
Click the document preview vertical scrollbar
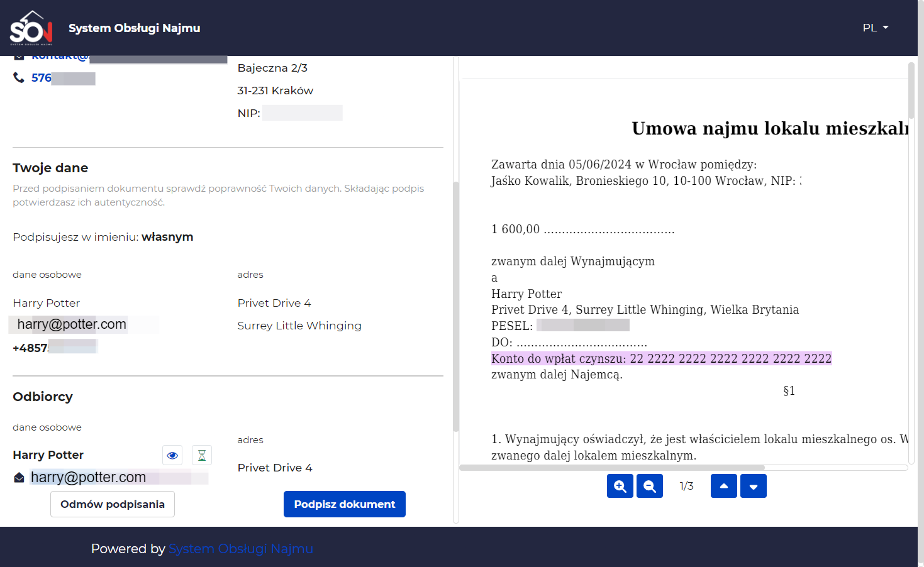coord(911,90)
